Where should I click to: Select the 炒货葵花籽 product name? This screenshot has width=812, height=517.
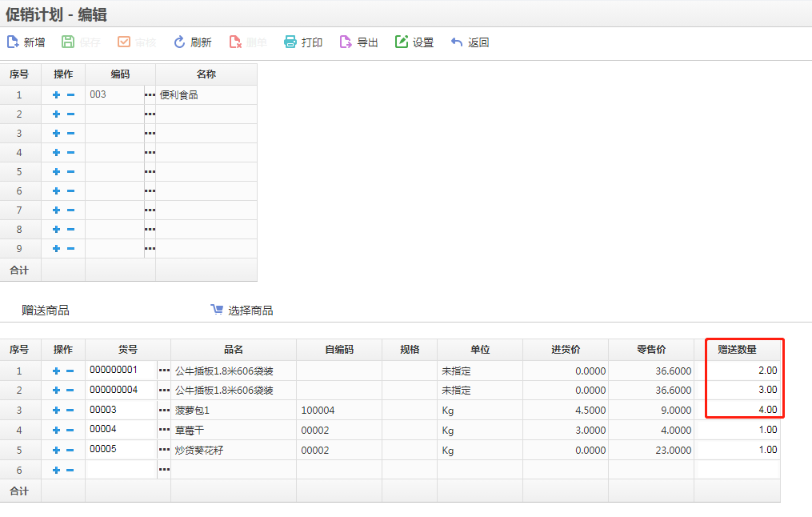[x=199, y=450]
